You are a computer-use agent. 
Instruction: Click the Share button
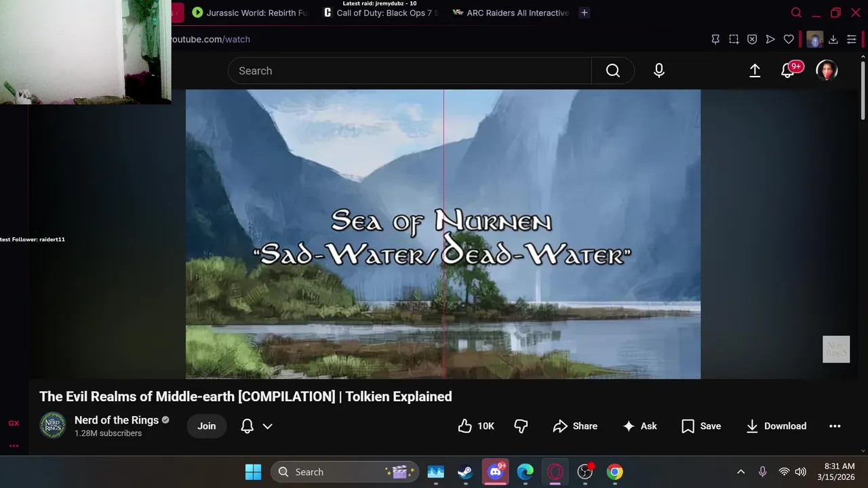pos(575,426)
